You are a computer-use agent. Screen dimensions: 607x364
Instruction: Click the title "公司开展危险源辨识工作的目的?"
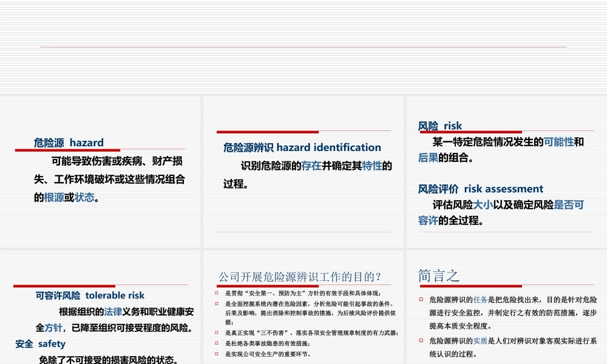click(x=300, y=277)
